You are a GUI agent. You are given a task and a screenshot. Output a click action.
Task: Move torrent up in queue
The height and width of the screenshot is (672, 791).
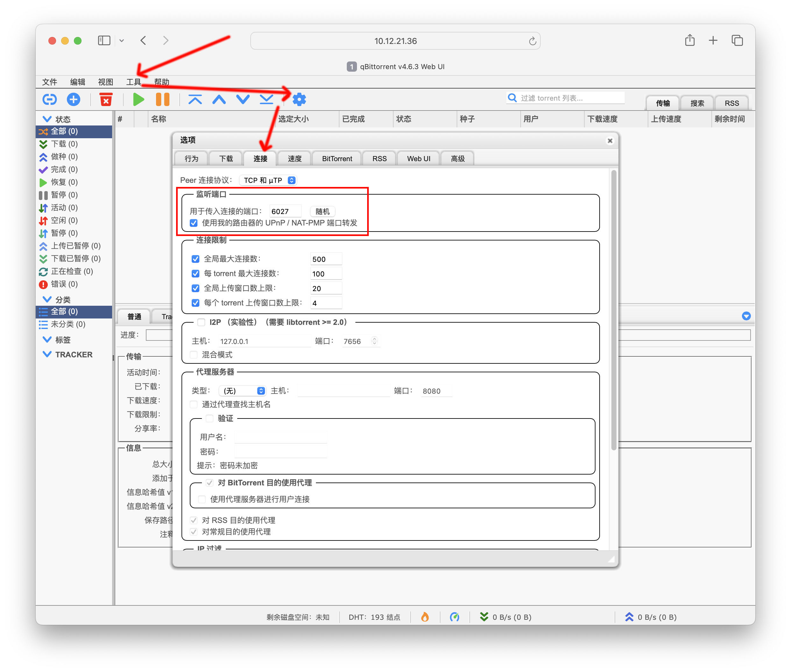[219, 99]
